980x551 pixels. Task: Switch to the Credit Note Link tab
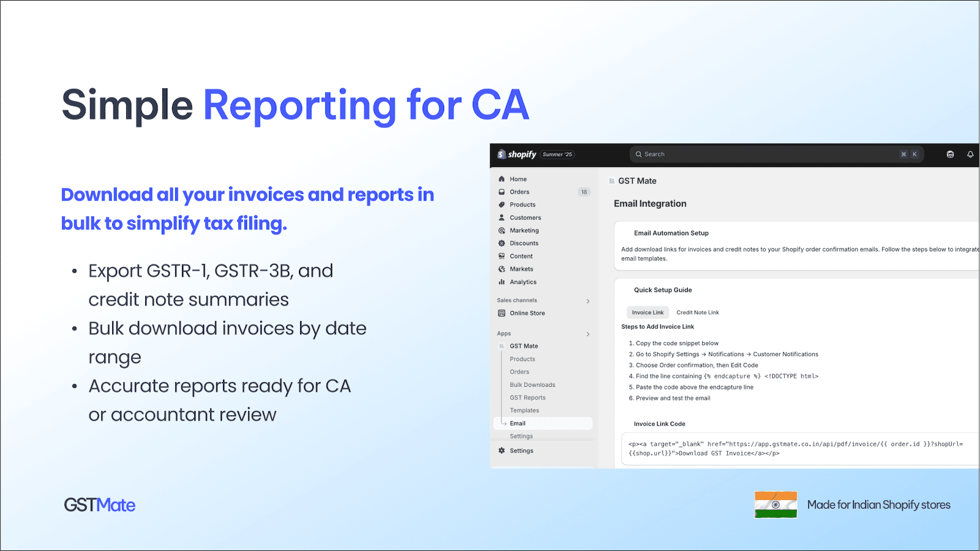(x=697, y=313)
